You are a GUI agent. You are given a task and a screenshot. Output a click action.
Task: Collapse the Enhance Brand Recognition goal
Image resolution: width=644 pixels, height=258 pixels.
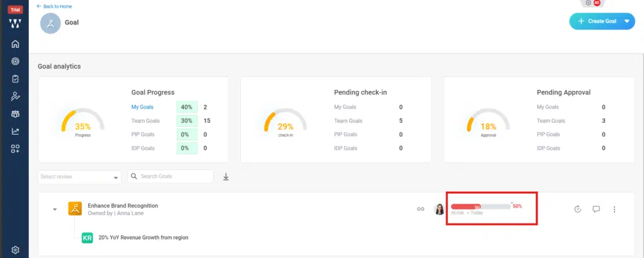coord(55,209)
